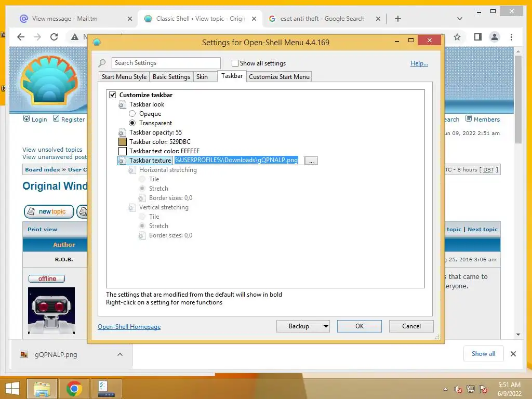The image size is (532, 399).
Task: Toggle Chrome side panel icon
Action: [478, 37]
